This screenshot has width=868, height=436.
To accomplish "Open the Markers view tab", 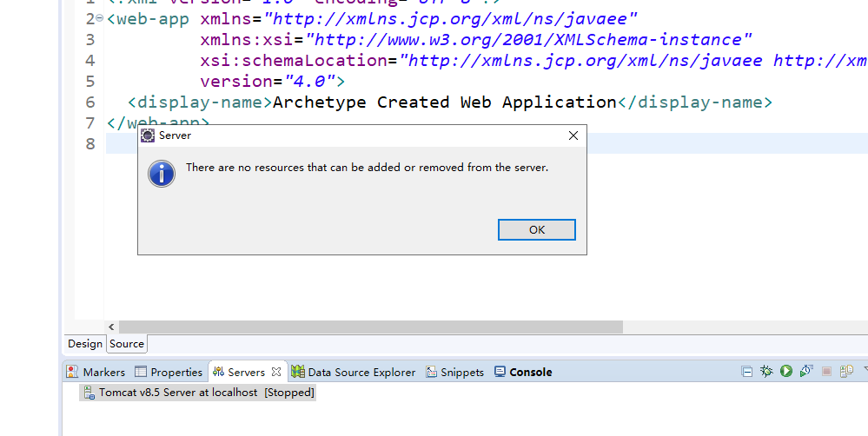I will pos(96,372).
